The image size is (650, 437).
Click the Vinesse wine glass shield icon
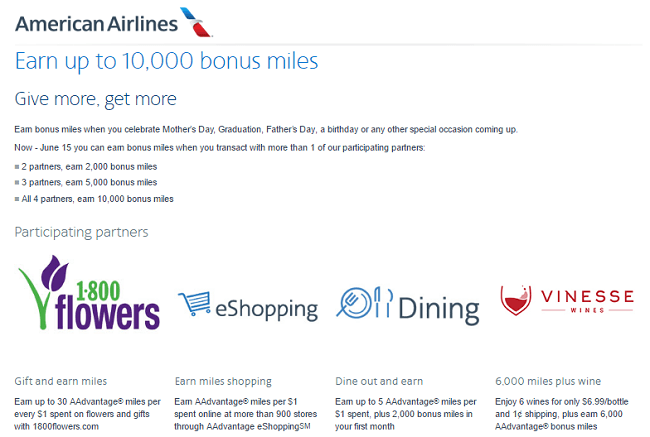(x=515, y=300)
